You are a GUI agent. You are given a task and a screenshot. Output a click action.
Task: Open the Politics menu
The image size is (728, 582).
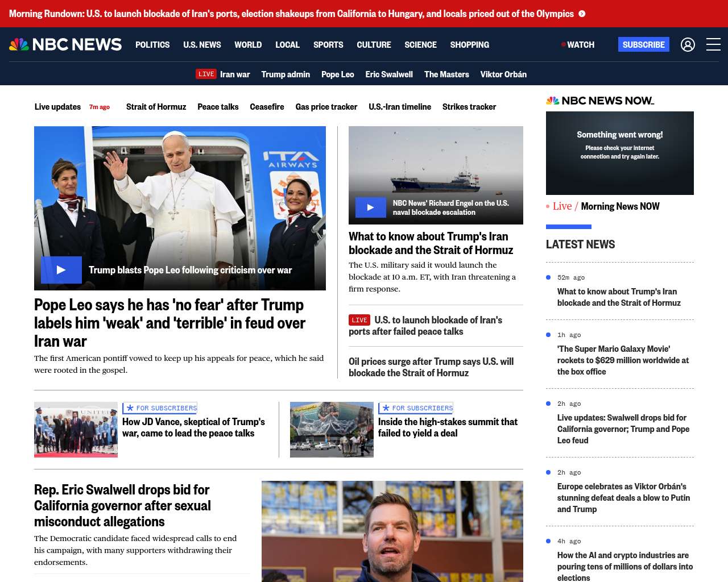[152, 44]
